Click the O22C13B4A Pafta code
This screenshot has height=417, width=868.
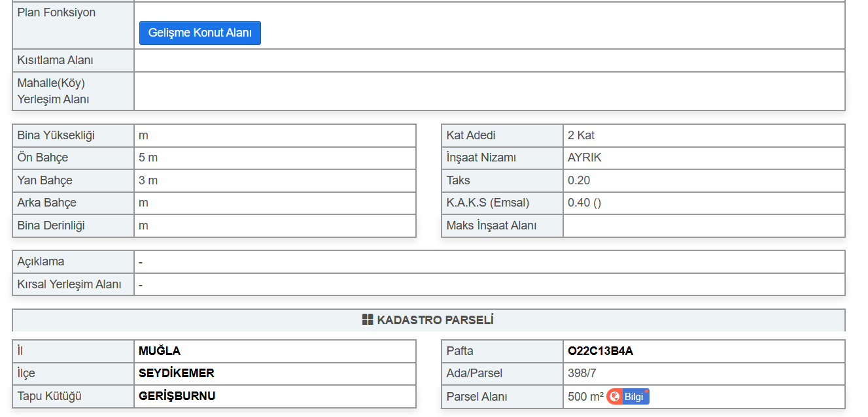pos(600,351)
